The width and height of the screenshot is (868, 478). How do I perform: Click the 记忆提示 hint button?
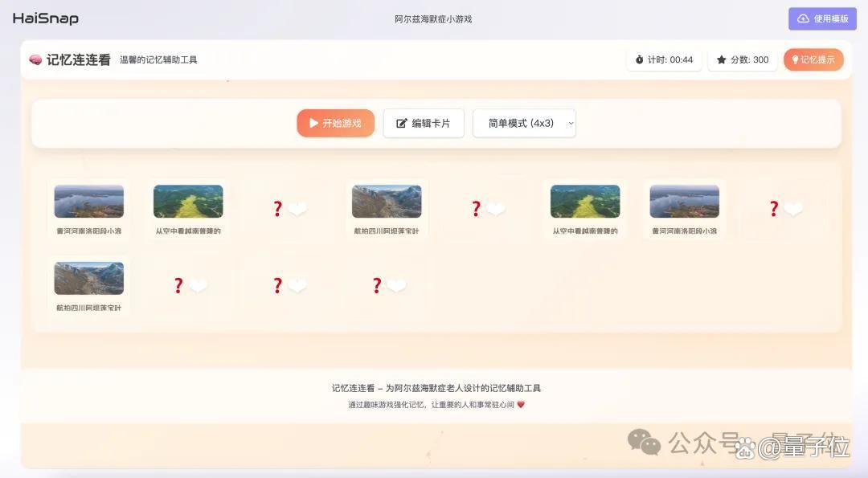click(x=813, y=59)
